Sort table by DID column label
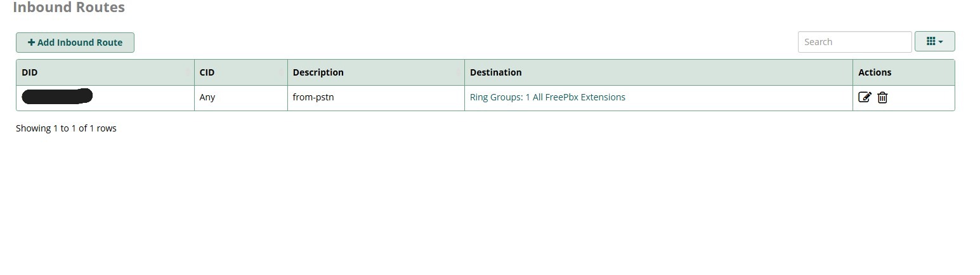 tap(30, 72)
